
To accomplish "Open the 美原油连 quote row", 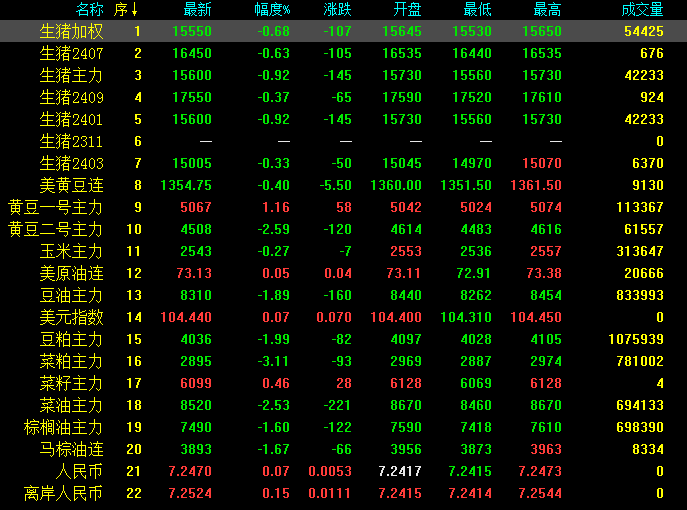I will pos(344,273).
